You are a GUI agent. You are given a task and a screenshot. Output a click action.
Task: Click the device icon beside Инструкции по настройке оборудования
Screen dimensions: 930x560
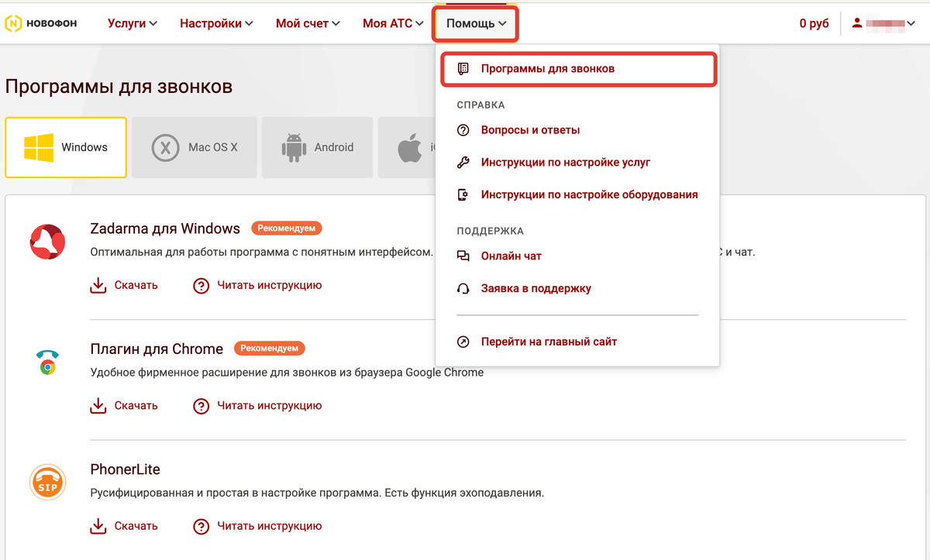click(463, 194)
